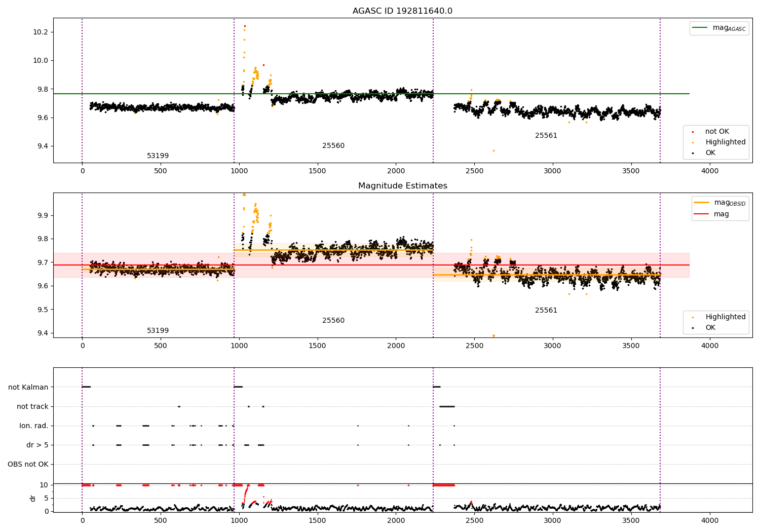The width and height of the screenshot is (760, 532).
Task: Click obsid label 25561 in Magnitude Estimates plot
Action: point(546,311)
